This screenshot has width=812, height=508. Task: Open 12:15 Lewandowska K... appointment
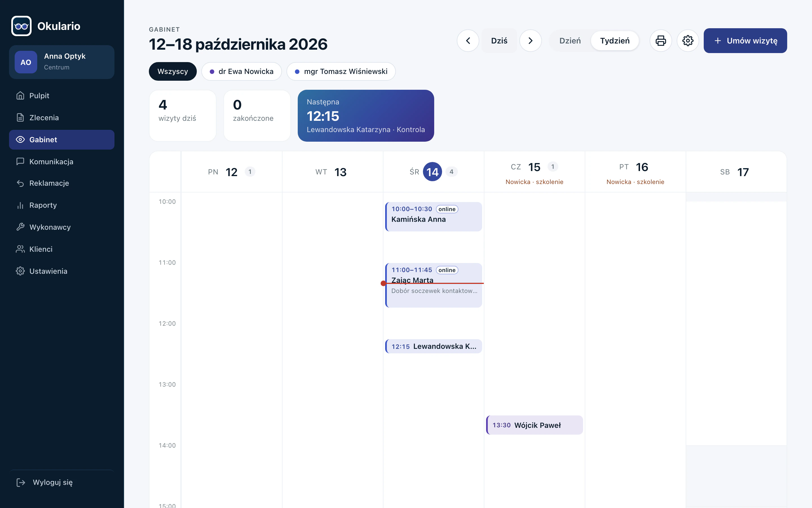tap(434, 346)
